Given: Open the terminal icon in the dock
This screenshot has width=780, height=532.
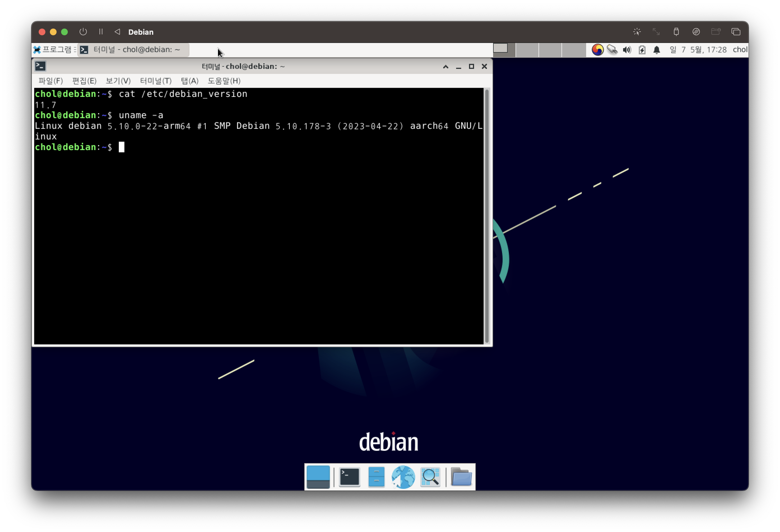Looking at the screenshot, I should click(x=349, y=477).
